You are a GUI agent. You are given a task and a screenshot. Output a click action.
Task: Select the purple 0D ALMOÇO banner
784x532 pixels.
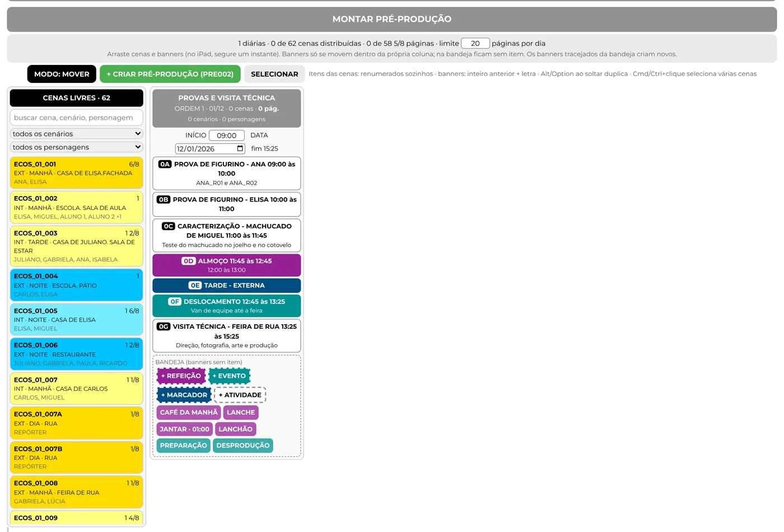(x=227, y=265)
